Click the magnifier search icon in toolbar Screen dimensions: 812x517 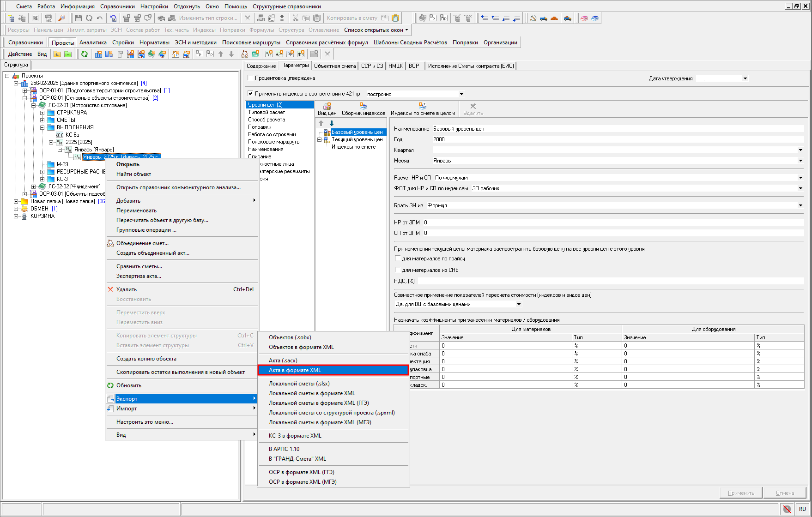pyautogui.click(x=61, y=18)
